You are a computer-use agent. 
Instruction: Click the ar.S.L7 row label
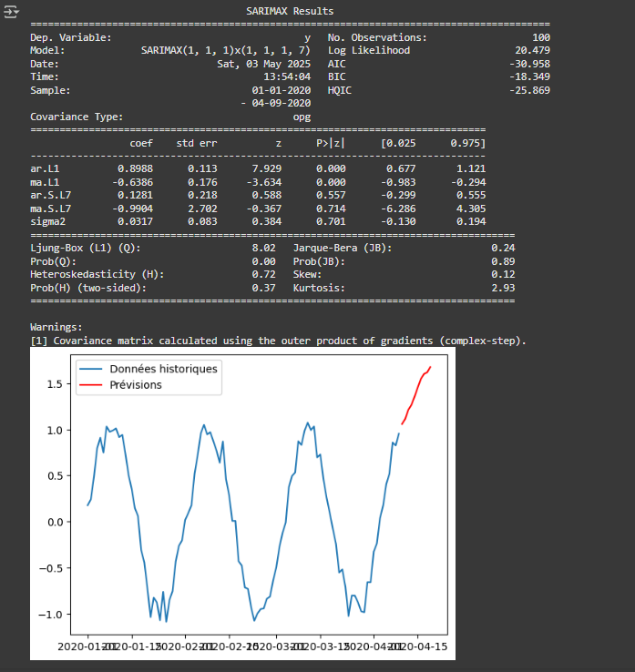(51, 196)
